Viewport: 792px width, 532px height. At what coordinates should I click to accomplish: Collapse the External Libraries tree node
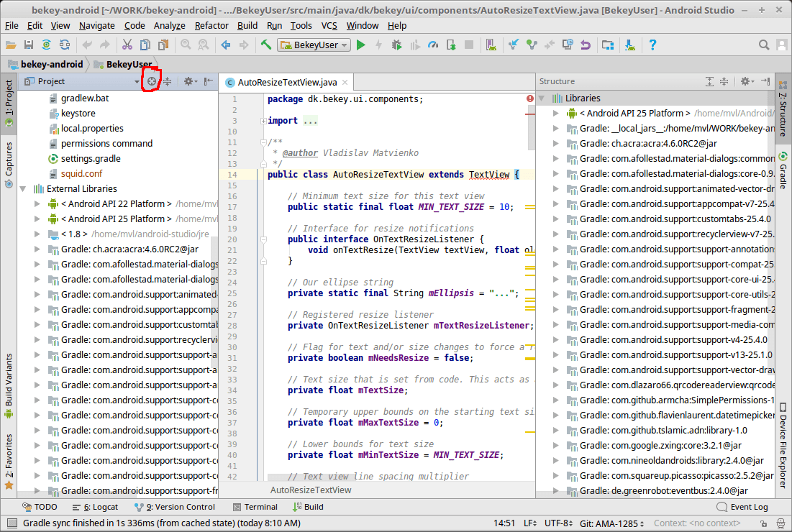(24, 189)
